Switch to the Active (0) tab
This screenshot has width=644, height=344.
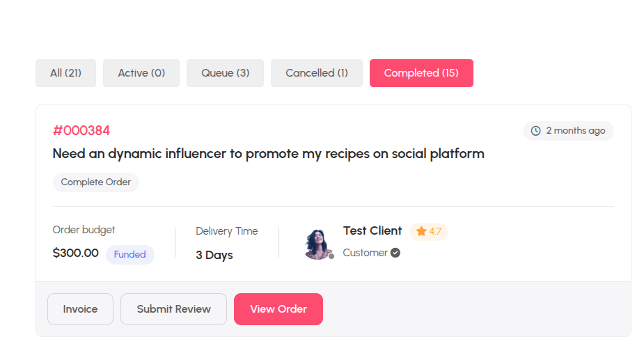click(141, 73)
